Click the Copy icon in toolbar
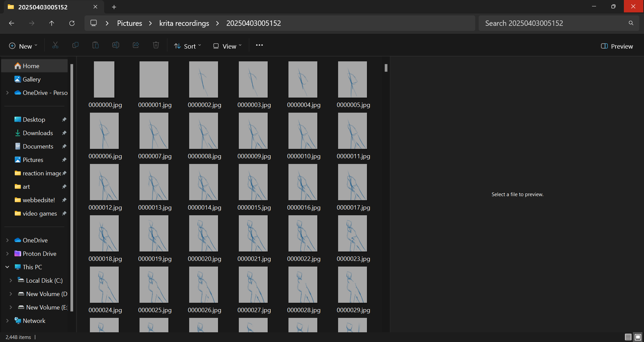The height and width of the screenshot is (342, 644). 75,45
